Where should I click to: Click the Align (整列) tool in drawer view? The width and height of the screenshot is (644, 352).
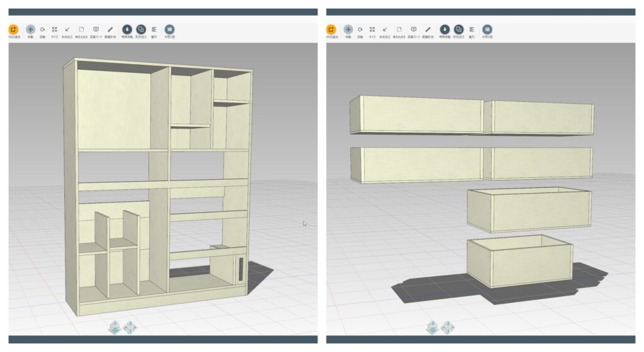[x=472, y=30]
